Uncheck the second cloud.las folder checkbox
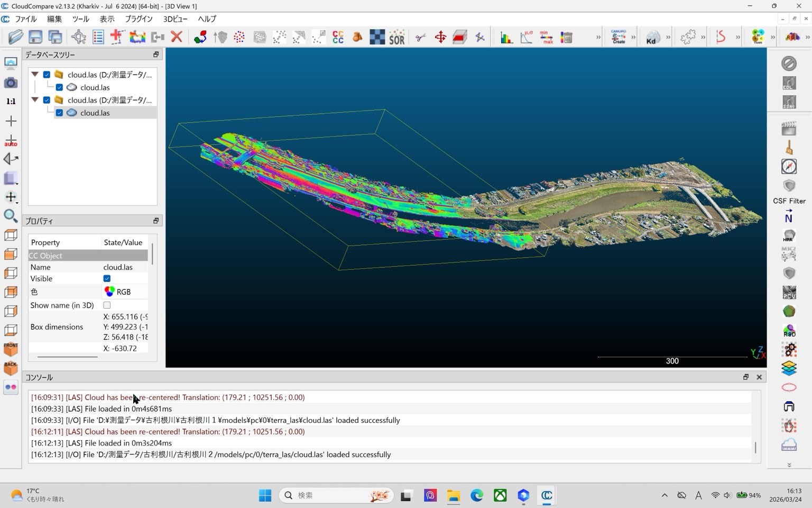Screen dimensions: 812x508 [x=47, y=100]
